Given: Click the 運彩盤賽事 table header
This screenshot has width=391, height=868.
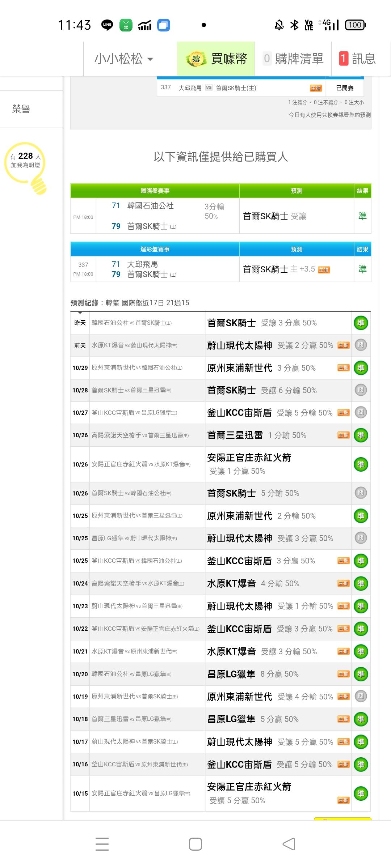Looking at the screenshot, I should (155, 249).
